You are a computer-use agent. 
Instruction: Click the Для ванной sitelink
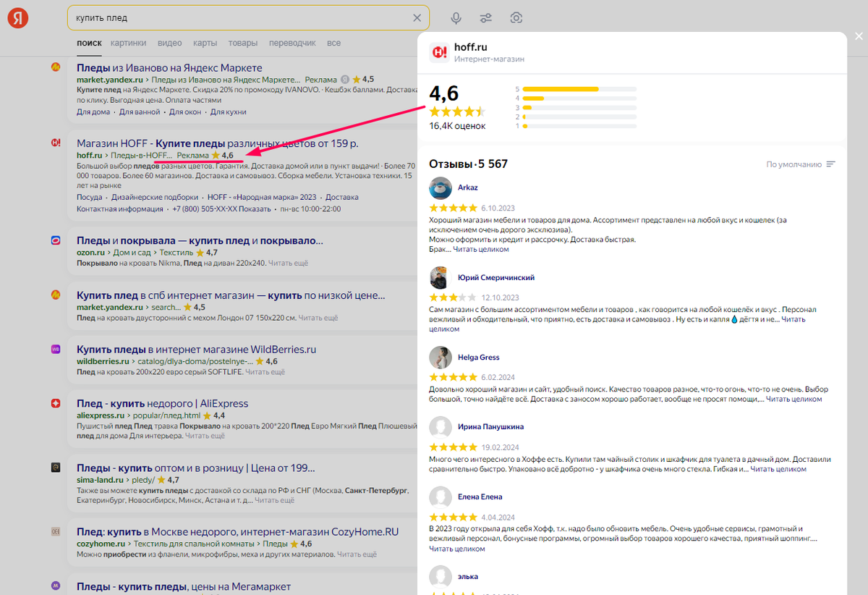(140, 112)
